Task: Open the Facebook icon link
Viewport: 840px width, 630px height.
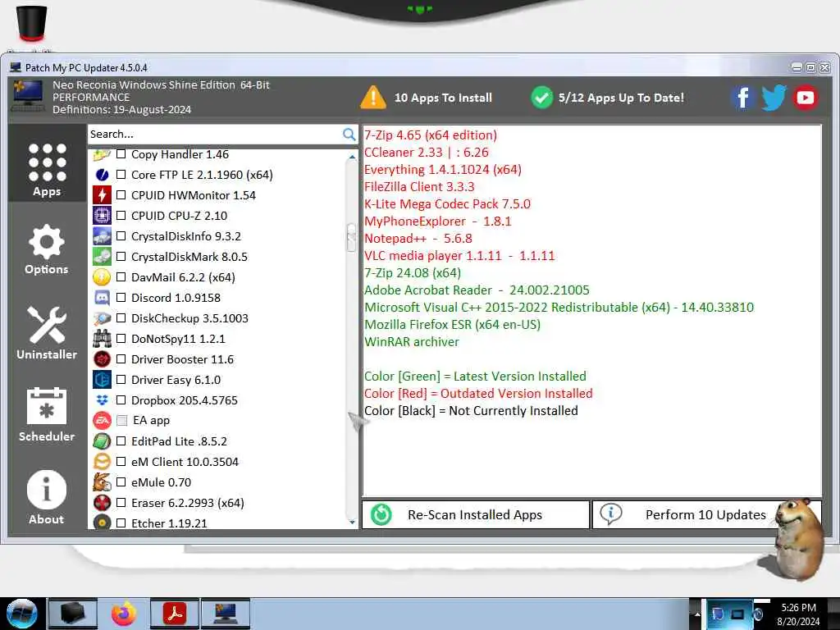Action: pyautogui.click(x=742, y=98)
